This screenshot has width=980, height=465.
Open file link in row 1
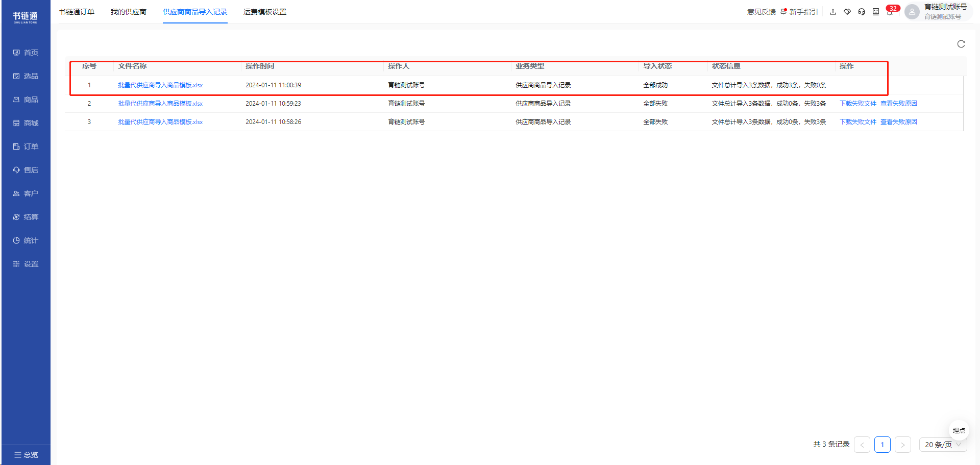pyautogui.click(x=160, y=85)
